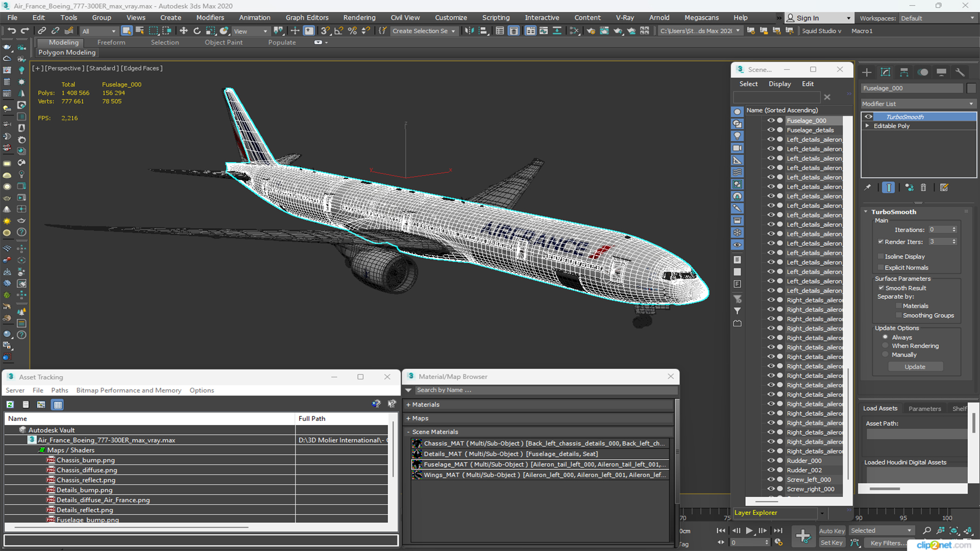The height and width of the screenshot is (551, 980).
Task: Open the Modifier List dropdown
Action: (918, 104)
